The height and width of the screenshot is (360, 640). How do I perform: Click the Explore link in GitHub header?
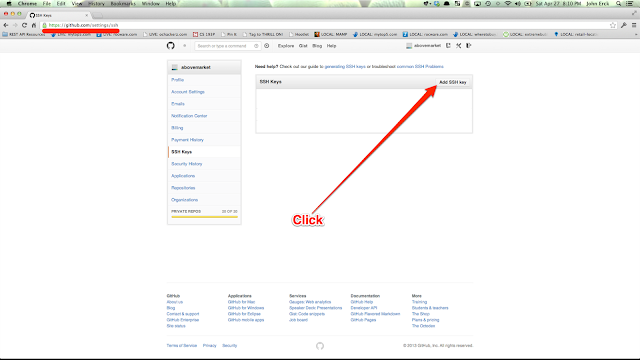[286, 46]
